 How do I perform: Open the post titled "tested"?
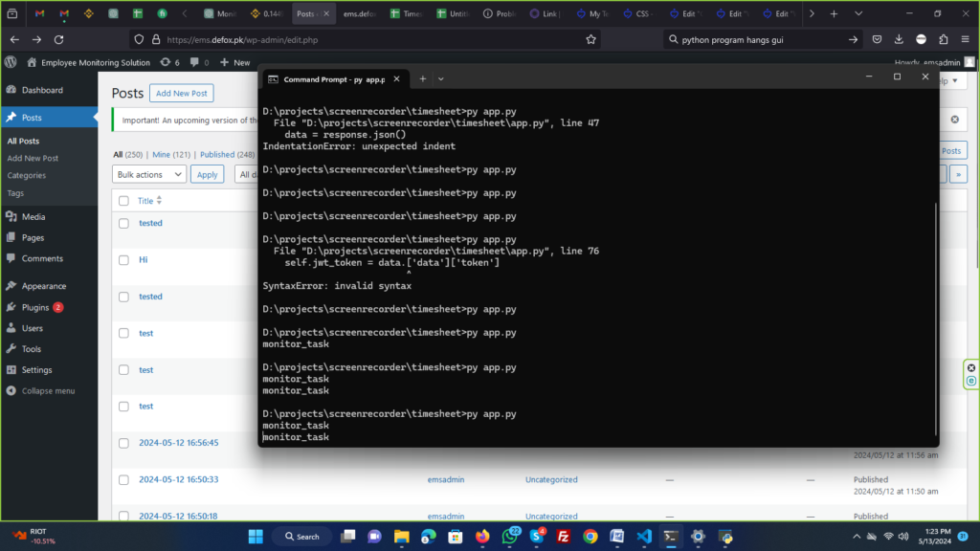(x=150, y=223)
